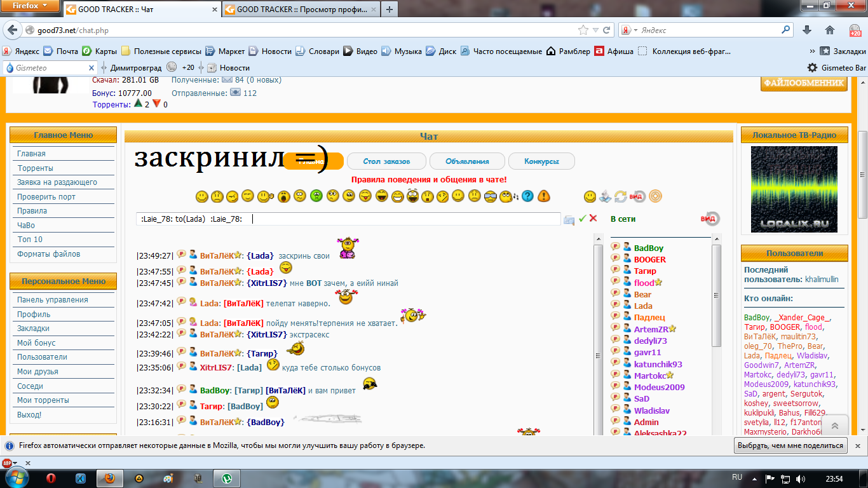Open Firefox downloads arrow in toolbar
Viewport: 868px width, 488px height.
point(807,30)
